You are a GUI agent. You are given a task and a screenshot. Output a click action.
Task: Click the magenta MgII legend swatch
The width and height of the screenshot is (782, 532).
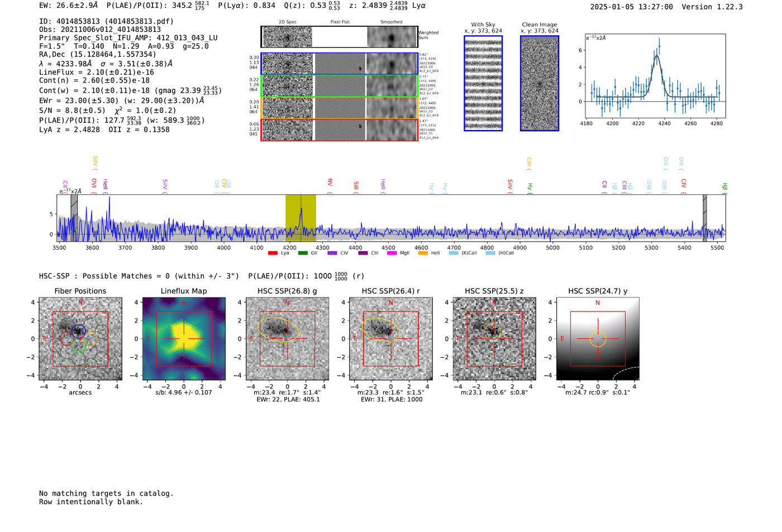coord(392,253)
